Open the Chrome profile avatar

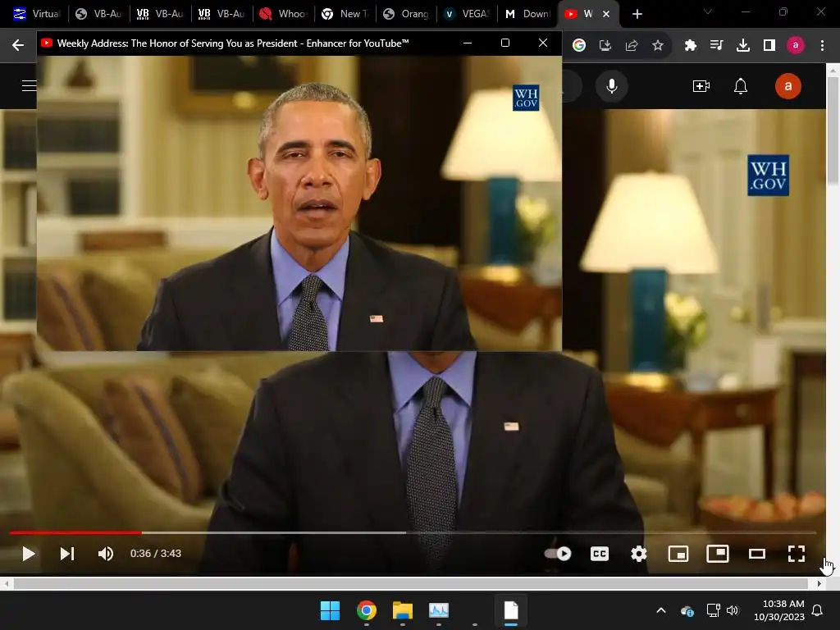(x=796, y=46)
